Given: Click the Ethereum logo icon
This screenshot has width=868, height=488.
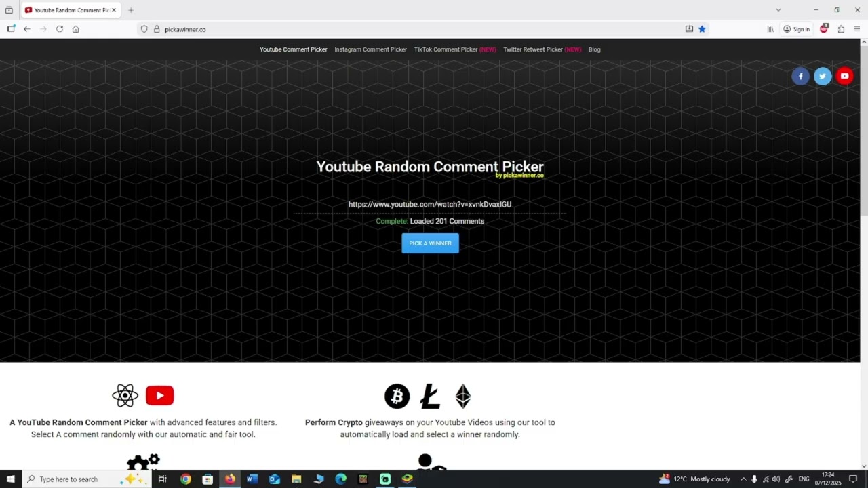Looking at the screenshot, I should pos(463,396).
